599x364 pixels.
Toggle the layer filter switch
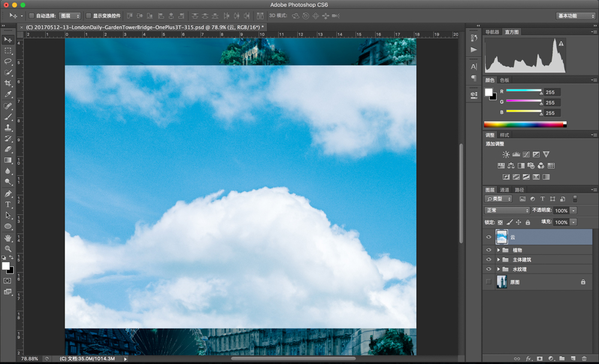(x=575, y=199)
